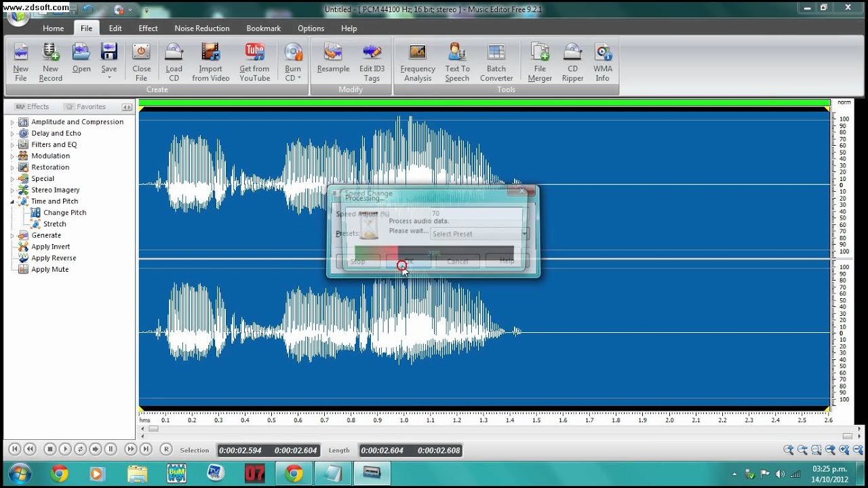Viewport: 868px width, 488px height.
Task: Open the Save dropdown arrow
Action: (109, 78)
